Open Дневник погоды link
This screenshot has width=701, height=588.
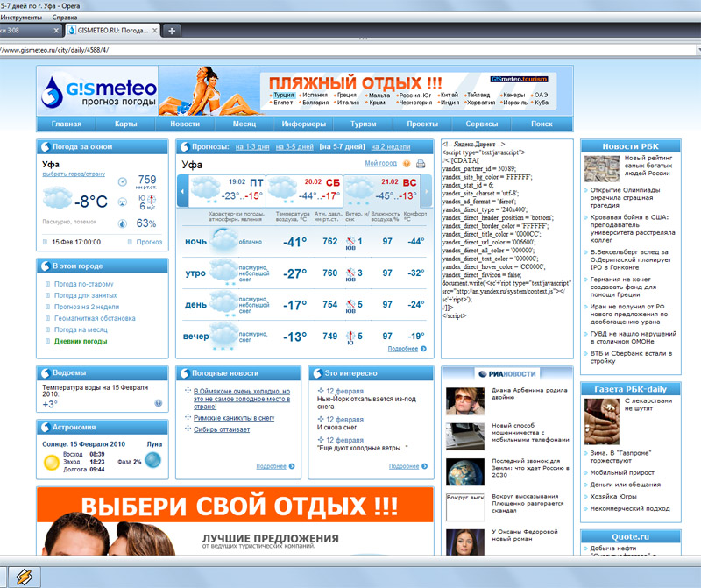(81, 341)
